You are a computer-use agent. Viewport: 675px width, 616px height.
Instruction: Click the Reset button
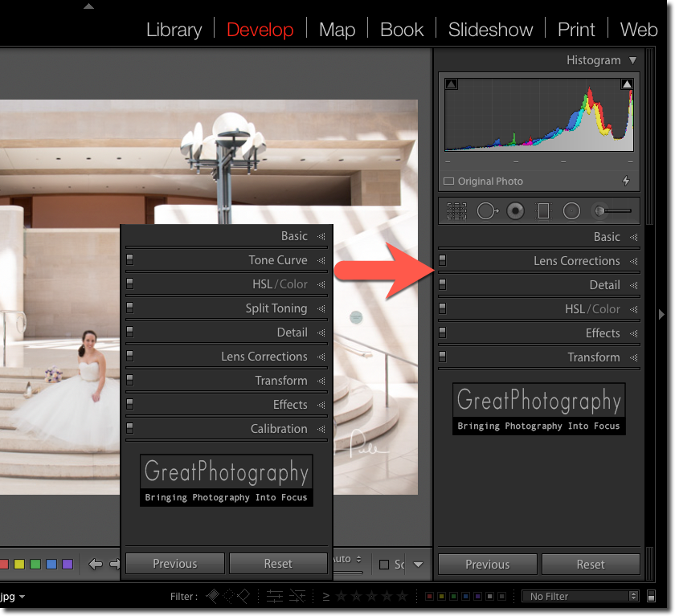(591, 564)
